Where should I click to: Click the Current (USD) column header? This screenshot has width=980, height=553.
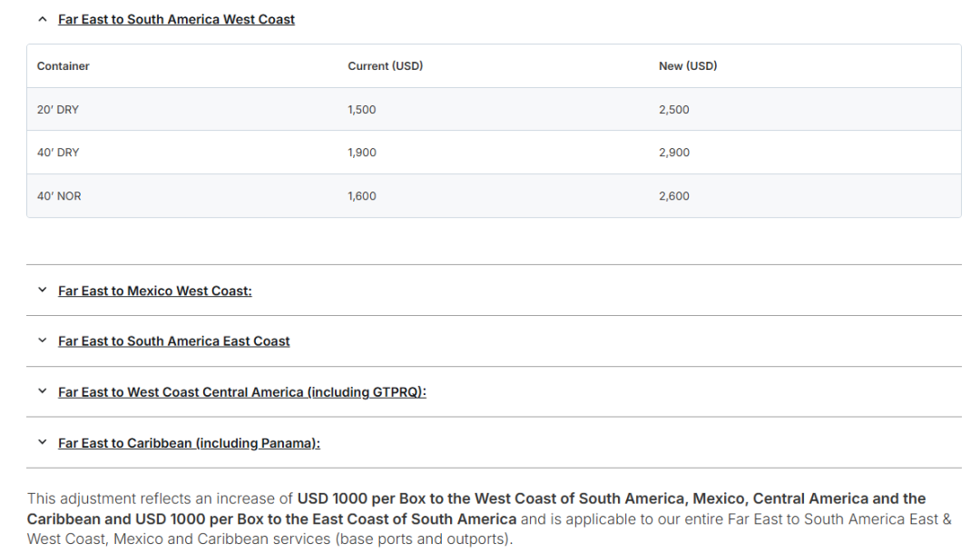pyautogui.click(x=386, y=66)
